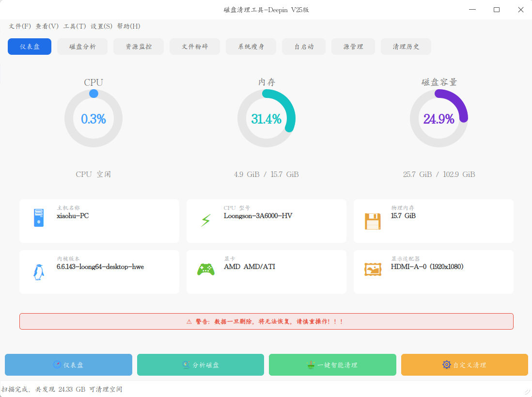Click the red warning banner about data deletion
The width and height of the screenshot is (532, 397).
(266, 321)
